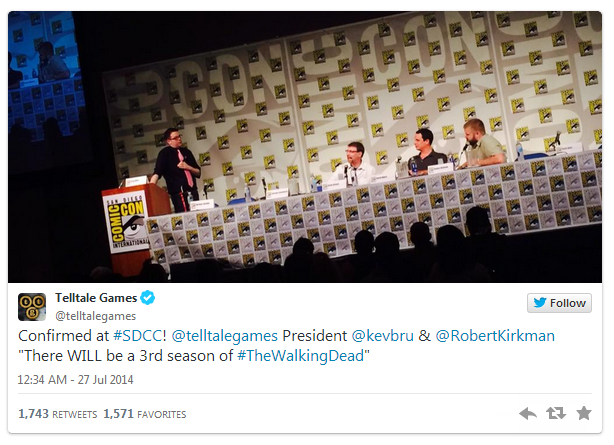
Task: Click the reply arrow icon
Action: [x=528, y=413]
